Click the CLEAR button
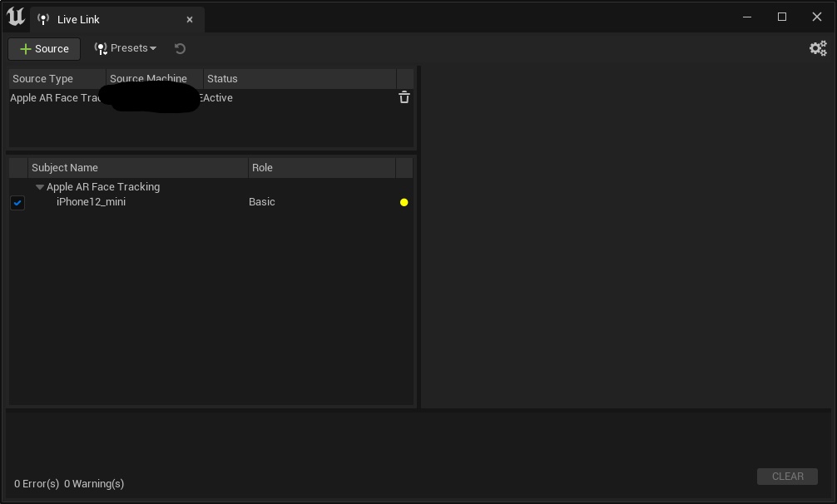This screenshot has height=504, width=837. [787, 477]
